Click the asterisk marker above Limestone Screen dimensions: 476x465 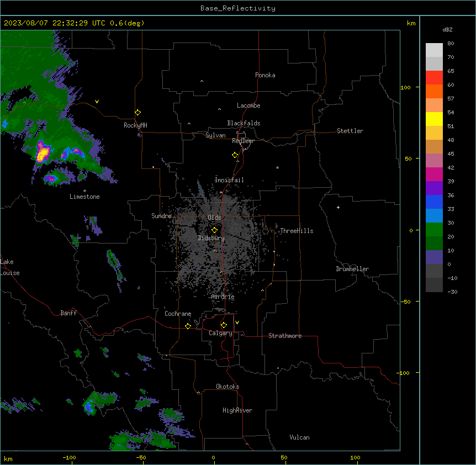(84, 191)
